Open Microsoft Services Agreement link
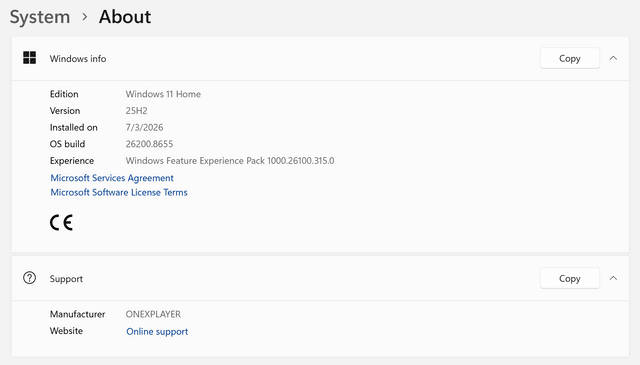This screenshot has height=365, width=640. 112,178
